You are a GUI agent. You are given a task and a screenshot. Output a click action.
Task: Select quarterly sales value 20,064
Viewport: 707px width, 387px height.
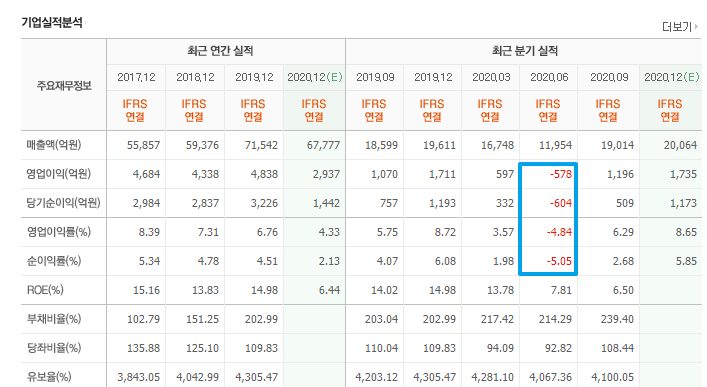click(680, 145)
